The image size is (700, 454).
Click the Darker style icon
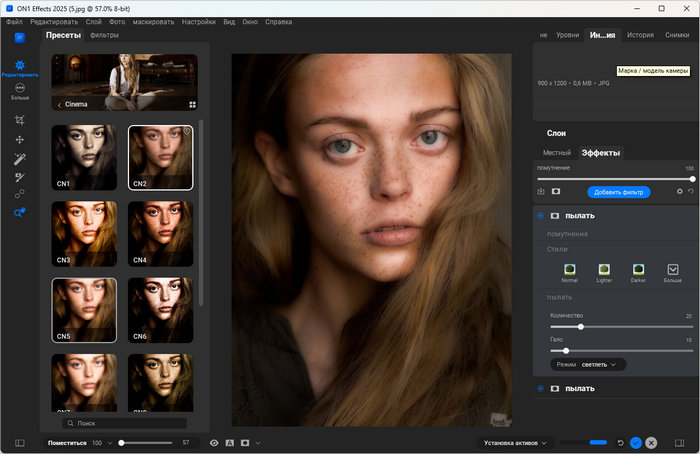(x=638, y=269)
